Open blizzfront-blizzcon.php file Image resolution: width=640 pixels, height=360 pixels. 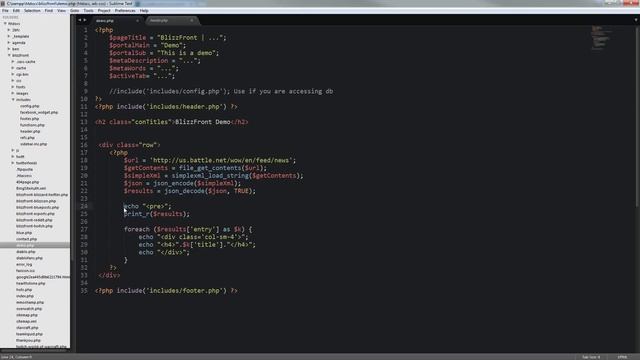click(x=36, y=201)
